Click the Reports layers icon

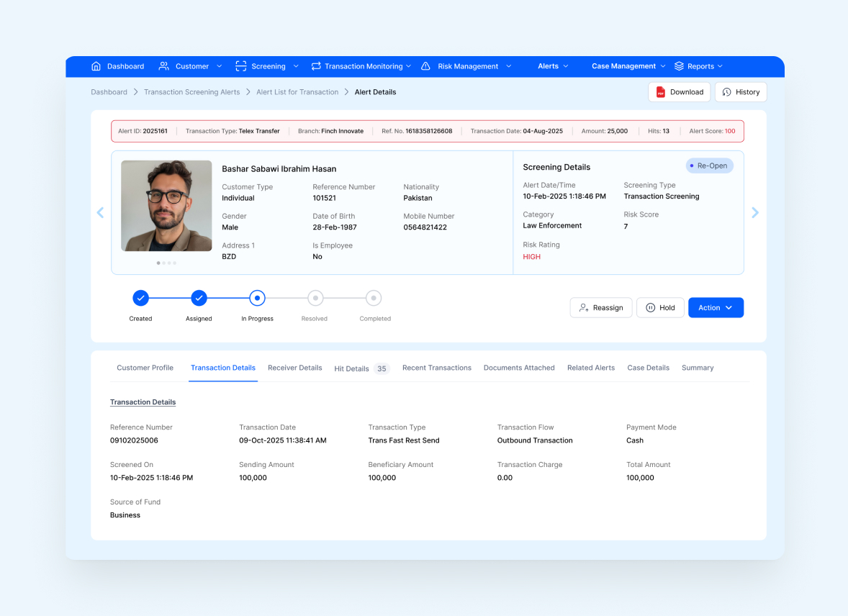click(x=679, y=66)
